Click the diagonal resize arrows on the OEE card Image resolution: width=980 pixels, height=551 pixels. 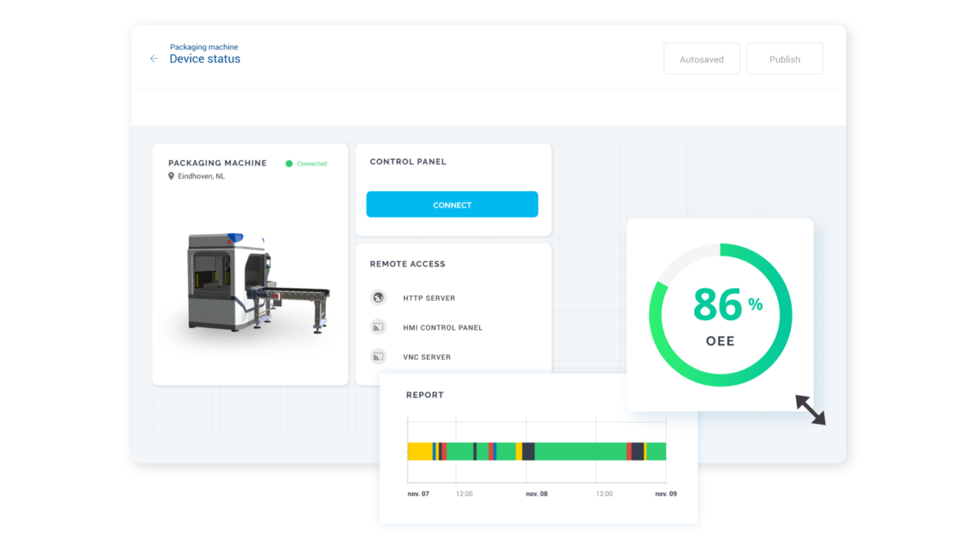pos(810,410)
